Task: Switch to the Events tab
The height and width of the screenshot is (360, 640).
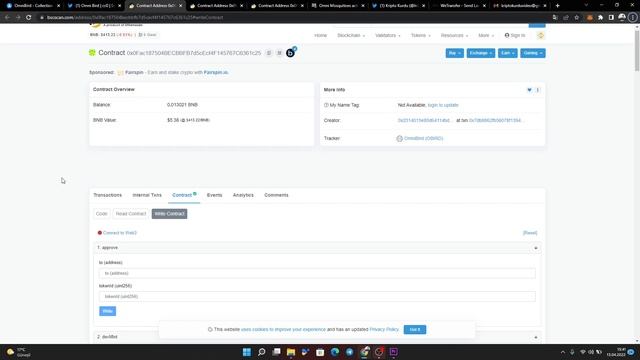Action: 214,195
